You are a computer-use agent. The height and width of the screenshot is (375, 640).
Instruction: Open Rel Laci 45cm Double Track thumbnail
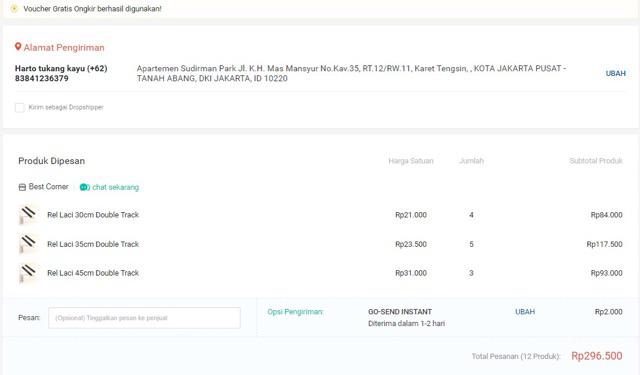(x=28, y=273)
